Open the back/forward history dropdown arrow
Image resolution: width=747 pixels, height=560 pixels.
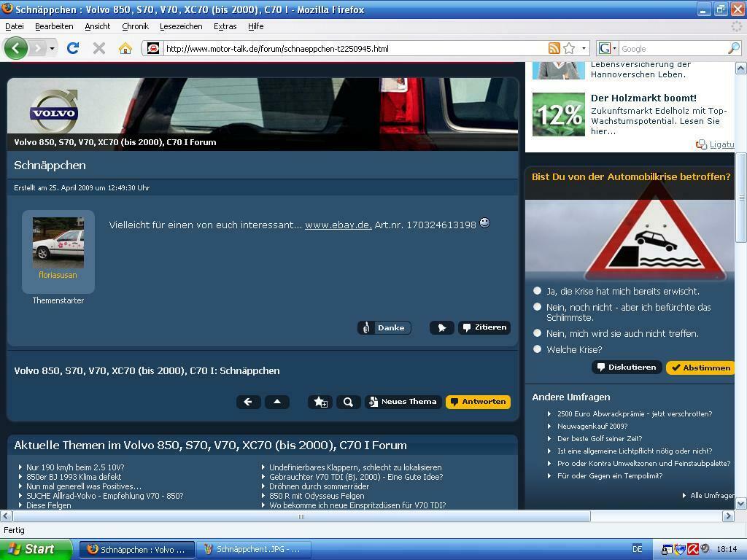[52, 49]
